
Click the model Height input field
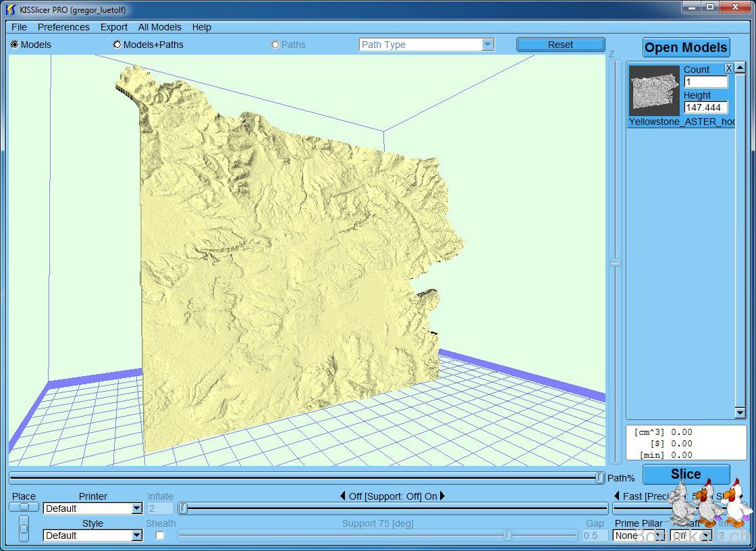(705, 107)
